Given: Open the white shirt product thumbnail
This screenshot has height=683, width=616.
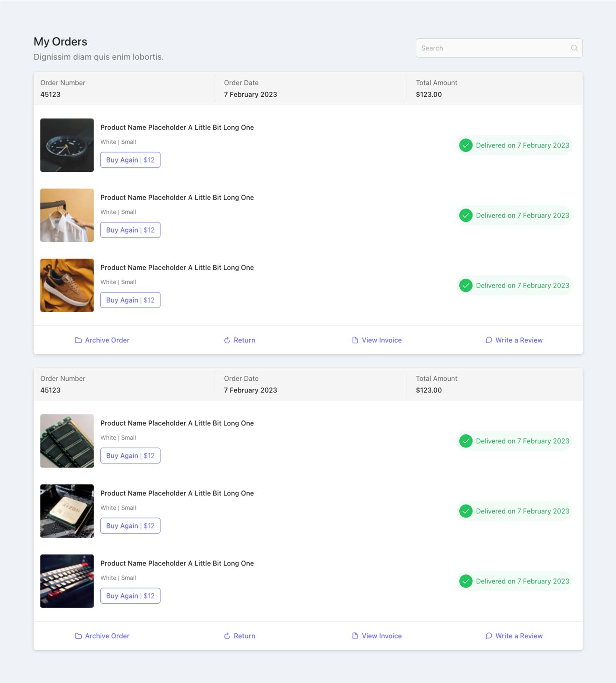Looking at the screenshot, I should coord(67,215).
